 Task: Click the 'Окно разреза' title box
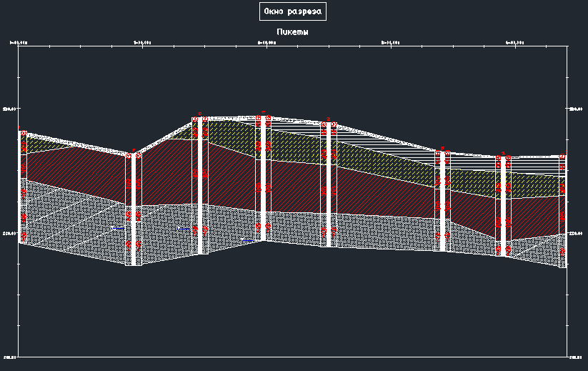[293, 11]
